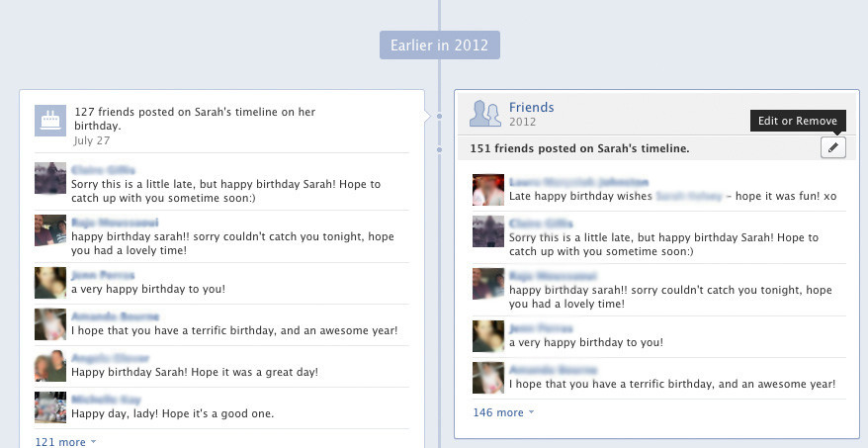This screenshot has width=868, height=448.
Task: Open avatar beside "Late happy birthday wishes" post
Action: (488, 190)
